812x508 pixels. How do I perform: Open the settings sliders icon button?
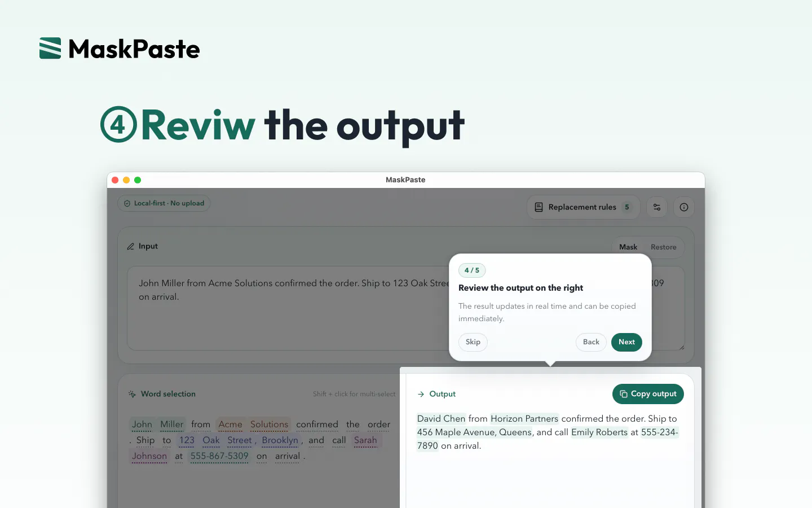point(657,207)
